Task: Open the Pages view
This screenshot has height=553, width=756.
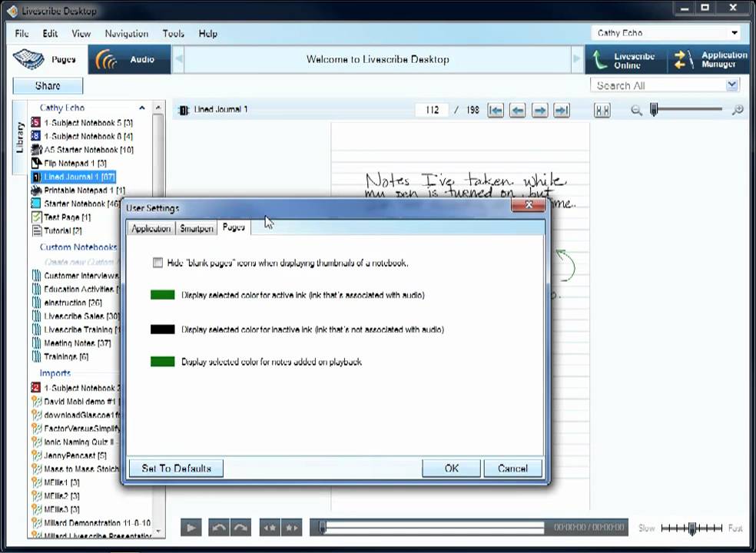Action: [x=48, y=59]
